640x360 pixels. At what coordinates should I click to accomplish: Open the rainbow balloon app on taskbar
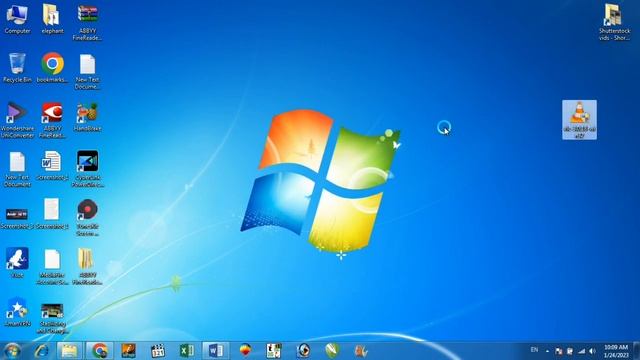245,351
